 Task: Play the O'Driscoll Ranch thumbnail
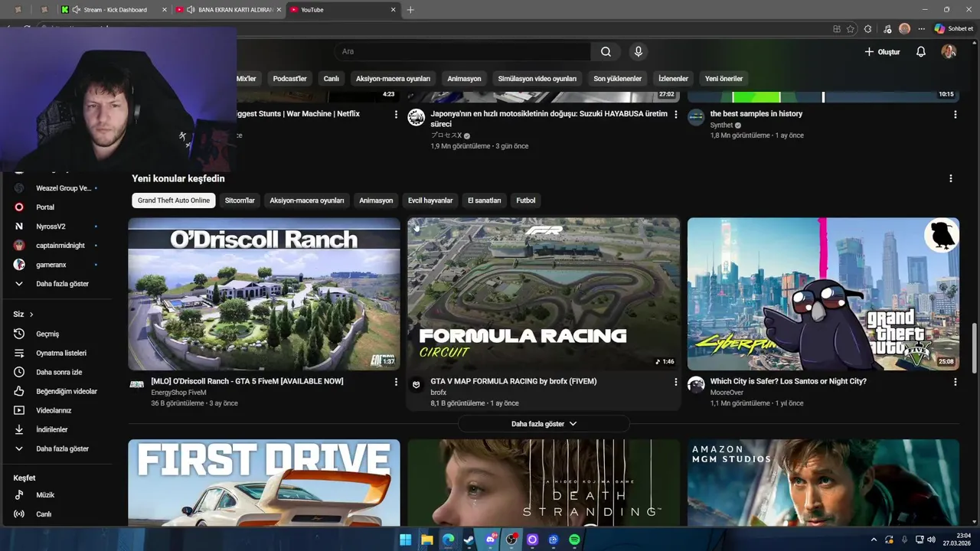pyautogui.click(x=264, y=294)
